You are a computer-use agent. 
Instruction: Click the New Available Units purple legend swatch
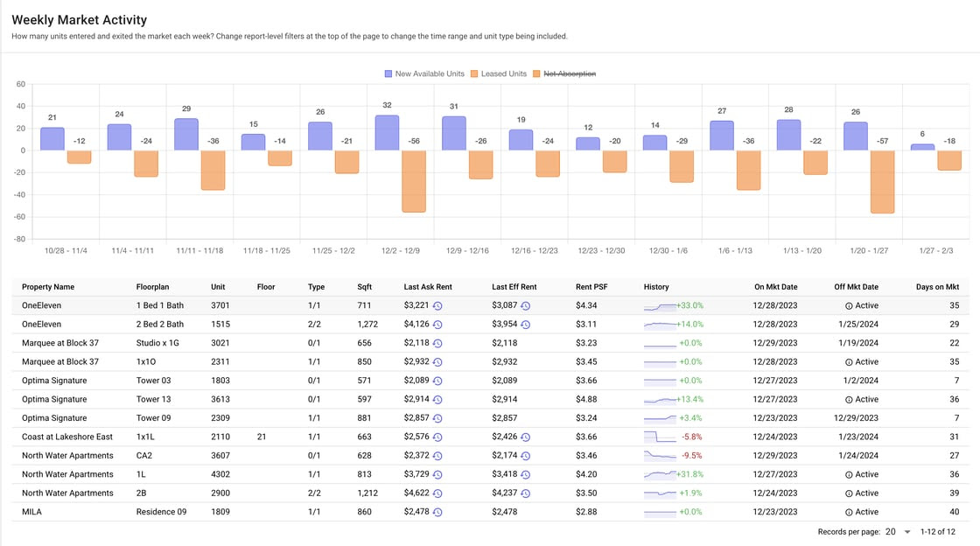click(x=388, y=73)
